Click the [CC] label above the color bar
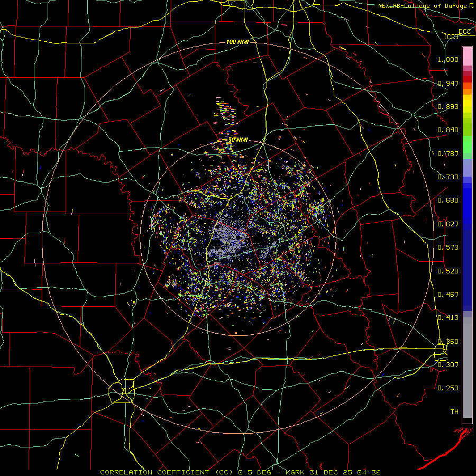This screenshot has height=476, width=476. click(451, 36)
